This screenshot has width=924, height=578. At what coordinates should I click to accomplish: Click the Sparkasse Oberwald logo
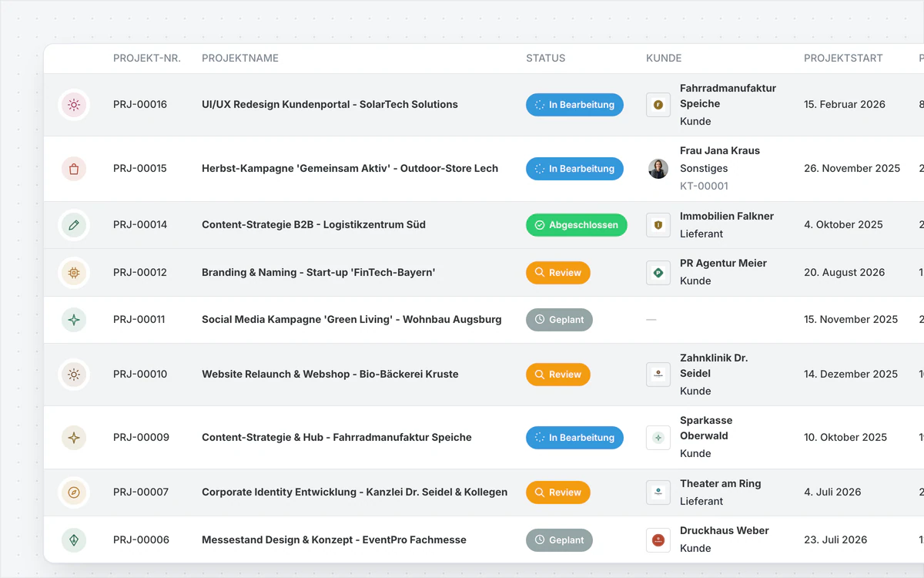click(658, 438)
